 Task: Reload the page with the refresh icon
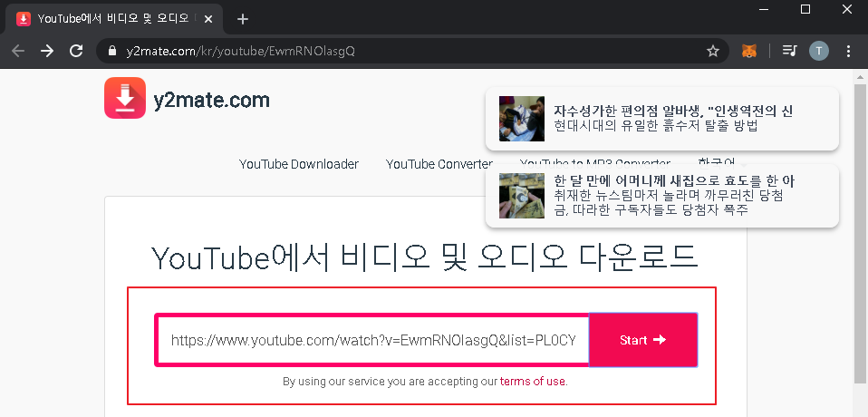[76, 51]
